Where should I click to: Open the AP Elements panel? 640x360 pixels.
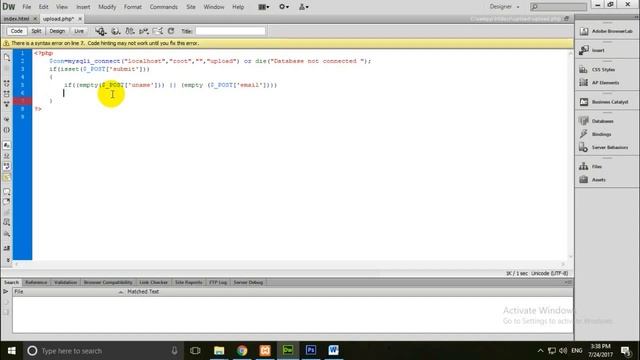[599, 83]
